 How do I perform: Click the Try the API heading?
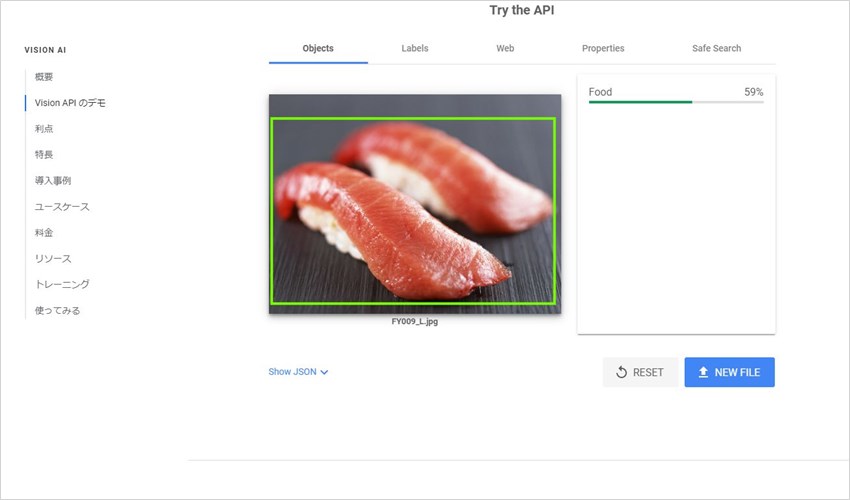521,10
